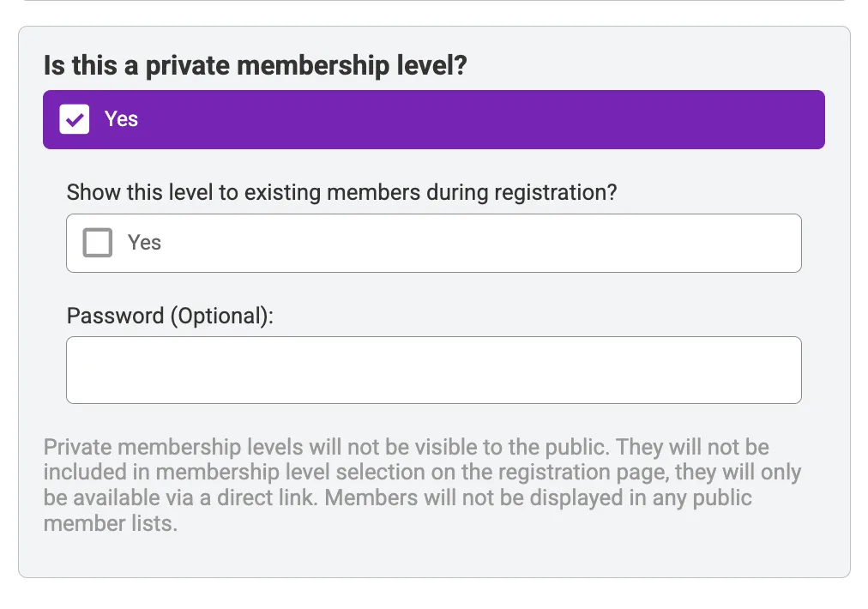The height and width of the screenshot is (609, 868).
Task: Uncheck the private membership level checkbox
Action: point(75,119)
